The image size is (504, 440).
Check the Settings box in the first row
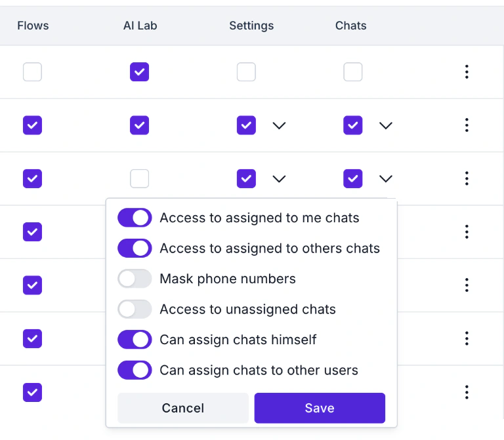coord(246,71)
